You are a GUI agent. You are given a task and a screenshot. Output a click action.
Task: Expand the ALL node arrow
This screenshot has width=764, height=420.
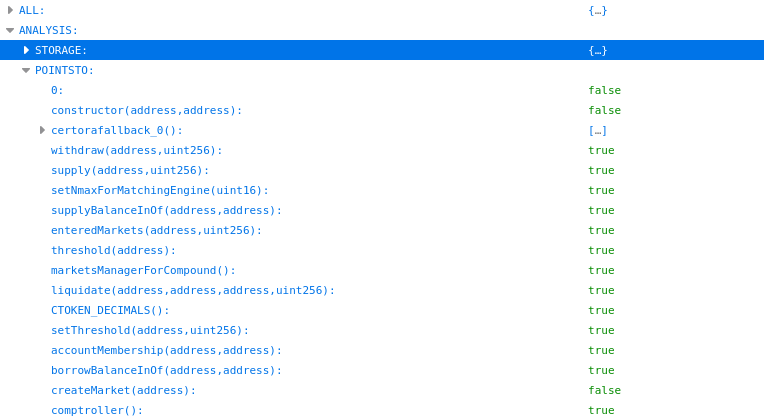pyautogui.click(x=10, y=10)
